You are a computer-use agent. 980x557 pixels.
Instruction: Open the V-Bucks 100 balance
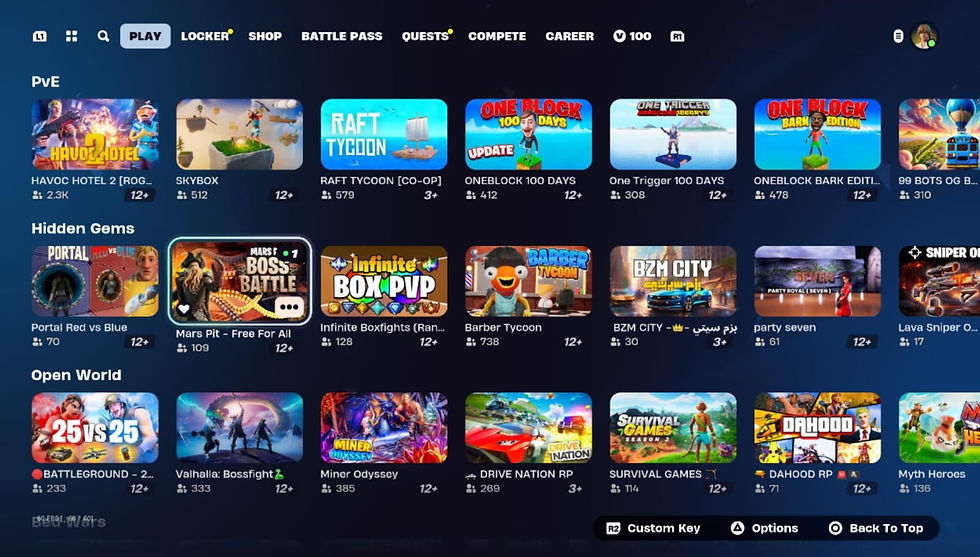pyautogui.click(x=632, y=36)
